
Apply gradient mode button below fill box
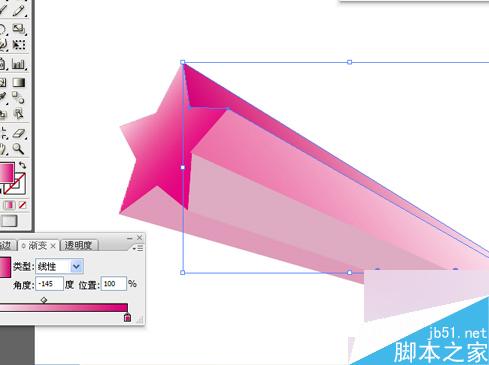[9, 205]
